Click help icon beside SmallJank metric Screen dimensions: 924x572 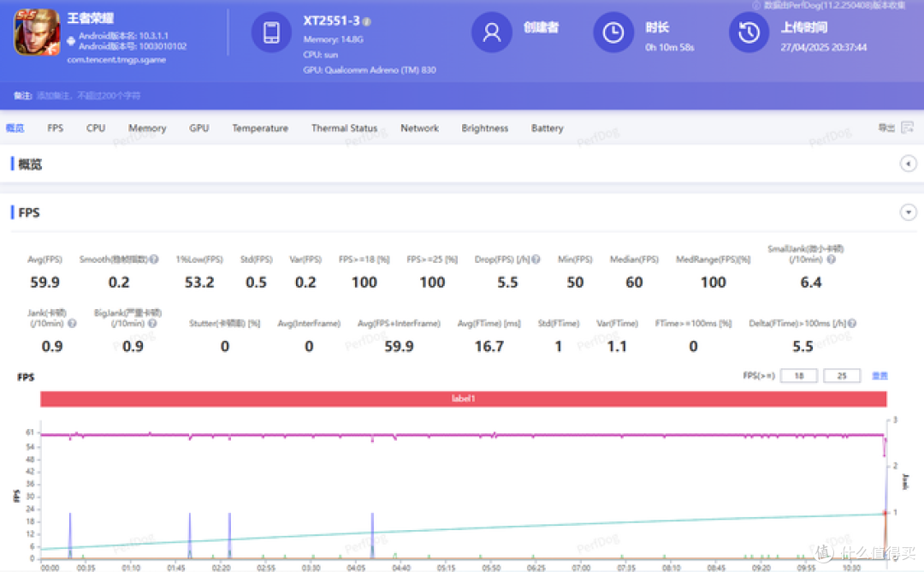(x=831, y=259)
